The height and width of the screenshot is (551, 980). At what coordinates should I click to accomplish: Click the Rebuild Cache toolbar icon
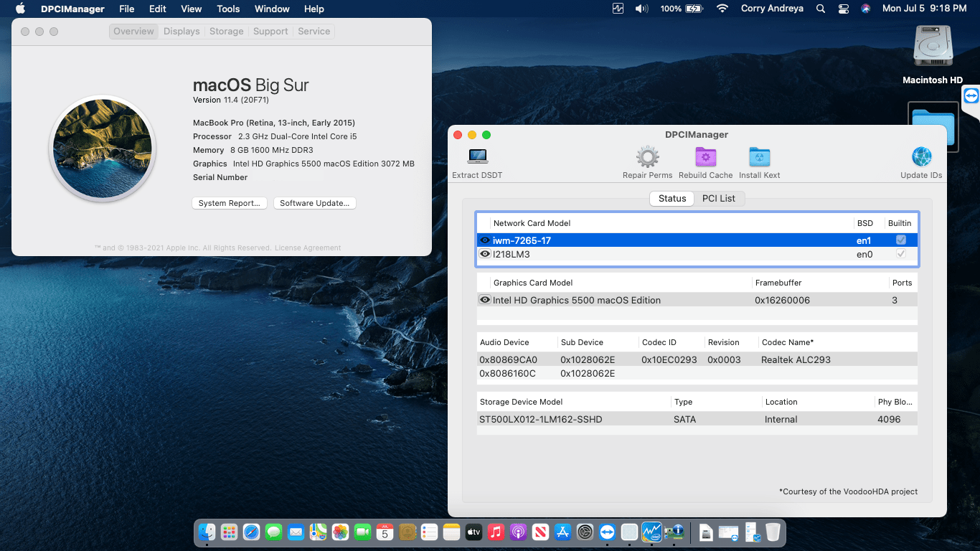pyautogui.click(x=706, y=156)
